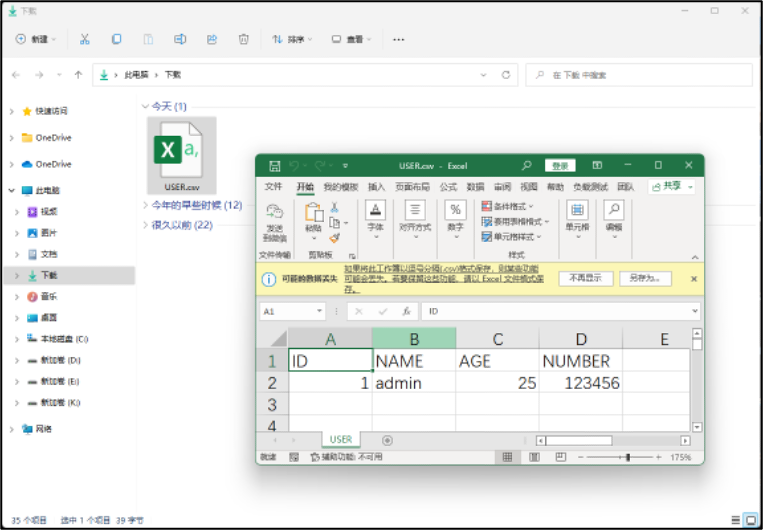
Task: Open the 文件 tab in Excel
Action: pyautogui.click(x=273, y=187)
